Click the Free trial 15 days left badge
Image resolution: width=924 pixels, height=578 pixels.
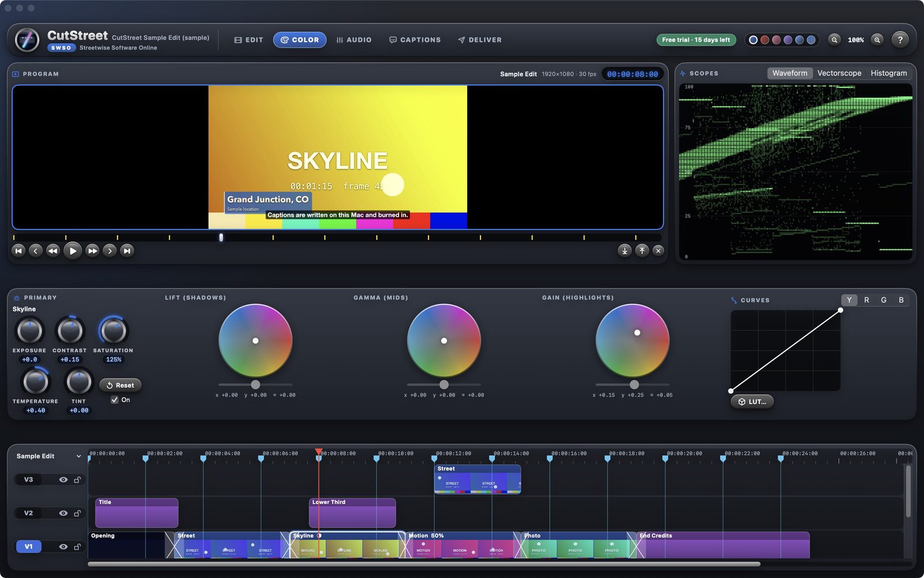696,40
